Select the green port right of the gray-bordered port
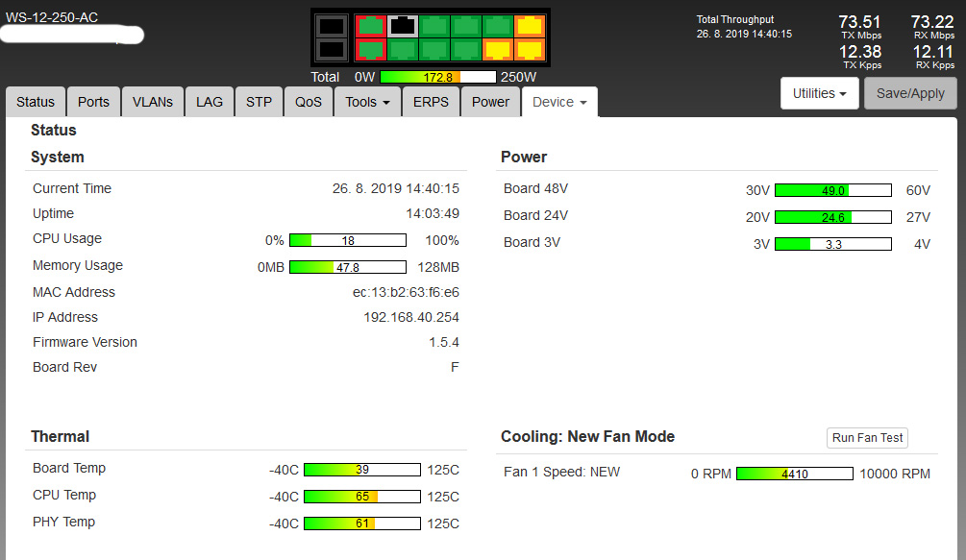The width and height of the screenshot is (966, 560). point(435,26)
